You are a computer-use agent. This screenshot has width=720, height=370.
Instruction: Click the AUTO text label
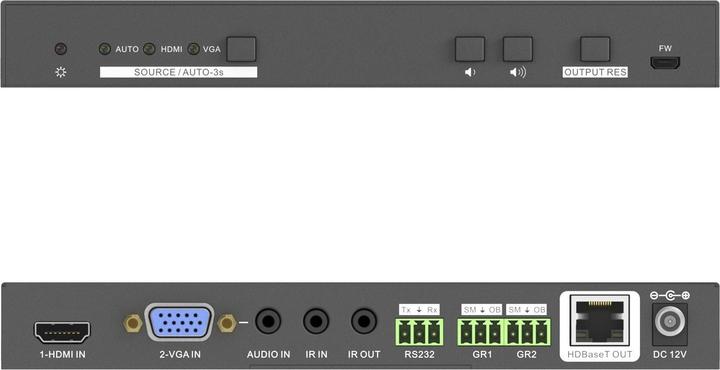click(x=127, y=49)
